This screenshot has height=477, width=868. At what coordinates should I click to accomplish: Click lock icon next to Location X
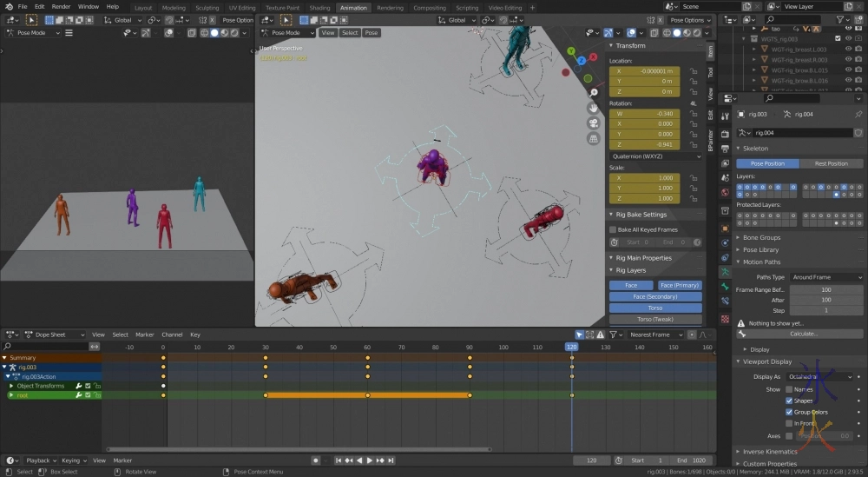click(x=694, y=71)
